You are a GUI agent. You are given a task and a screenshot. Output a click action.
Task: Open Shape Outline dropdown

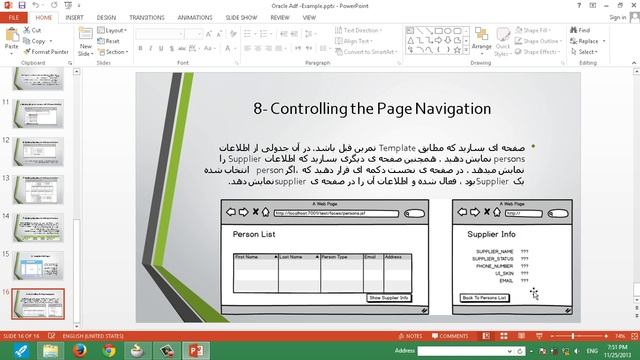pyautogui.click(x=538, y=41)
